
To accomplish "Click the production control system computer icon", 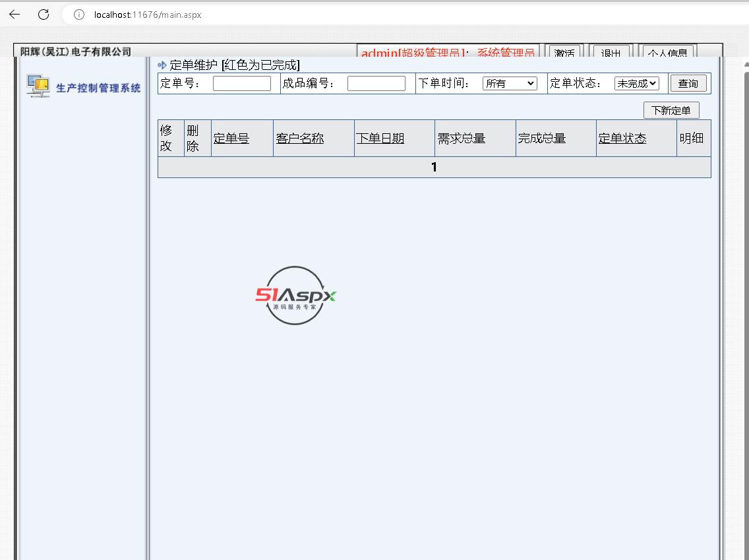I will point(38,86).
